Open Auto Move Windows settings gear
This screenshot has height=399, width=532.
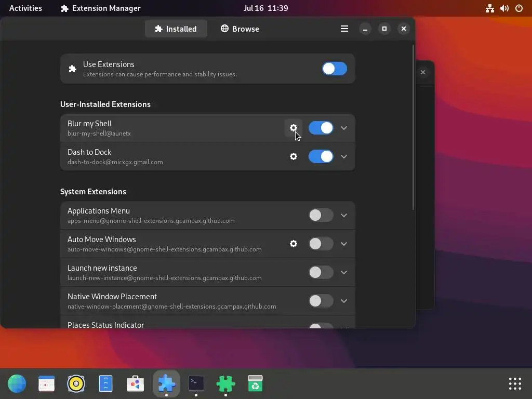(x=294, y=244)
